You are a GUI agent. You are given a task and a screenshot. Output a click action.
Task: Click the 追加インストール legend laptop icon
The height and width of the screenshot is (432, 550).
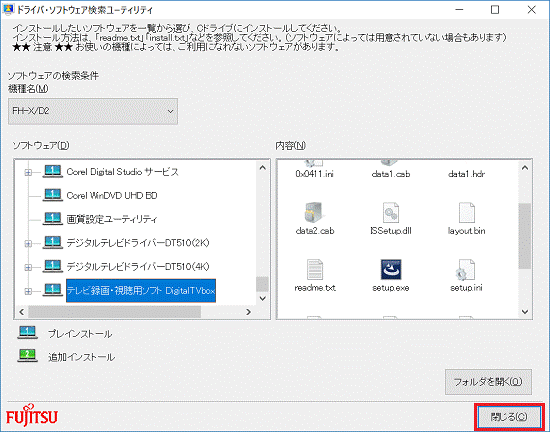coord(27,356)
